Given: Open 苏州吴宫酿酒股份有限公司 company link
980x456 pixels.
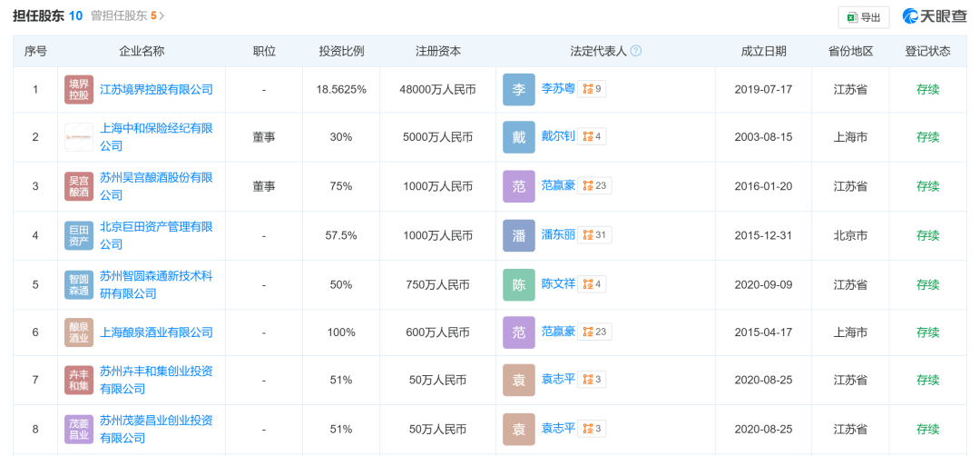Looking at the screenshot, I should click(156, 186).
